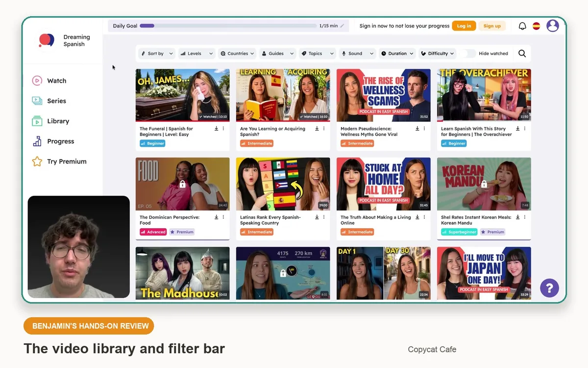This screenshot has height=368, width=588.
Task: Click the Beginner tag on The Funeral
Action: coord(152,143)
